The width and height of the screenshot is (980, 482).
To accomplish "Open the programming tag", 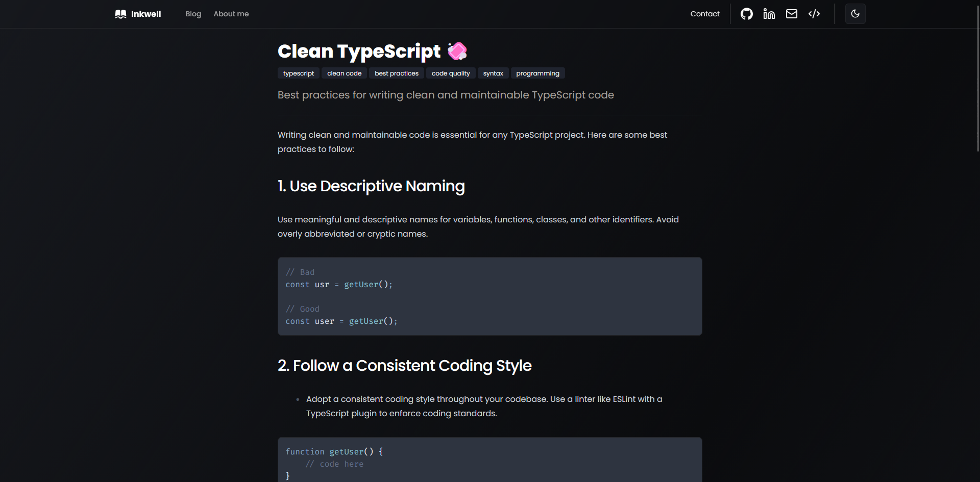I will pos(537,73).
